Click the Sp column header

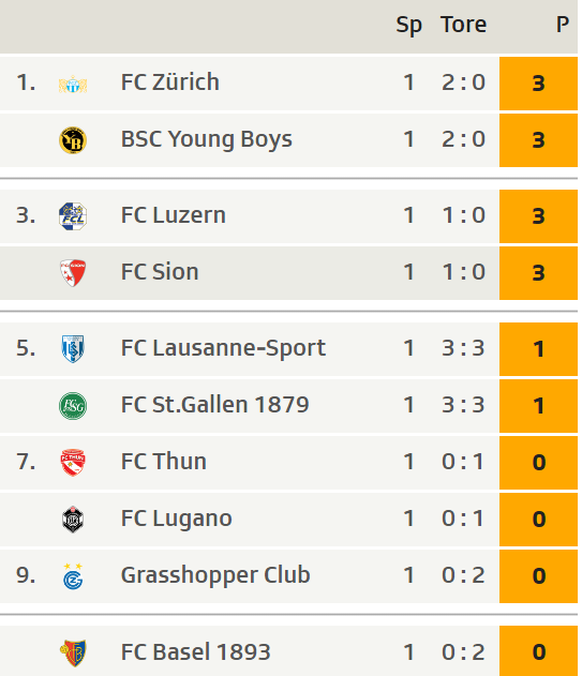(409, 25)
